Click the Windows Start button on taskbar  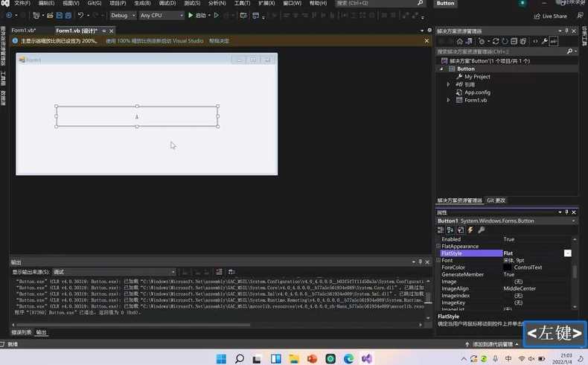pos(221,358)
